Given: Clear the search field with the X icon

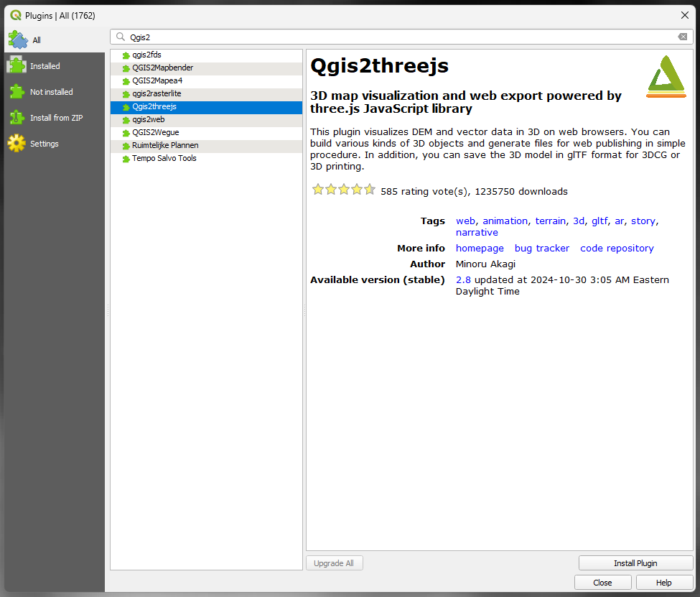Looking at the screenshot, I should point(682,37).
